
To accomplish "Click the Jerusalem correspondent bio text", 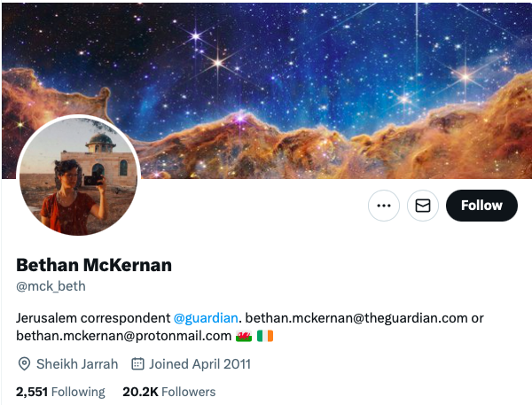I will pyautogui.click(x=93, y=318).
